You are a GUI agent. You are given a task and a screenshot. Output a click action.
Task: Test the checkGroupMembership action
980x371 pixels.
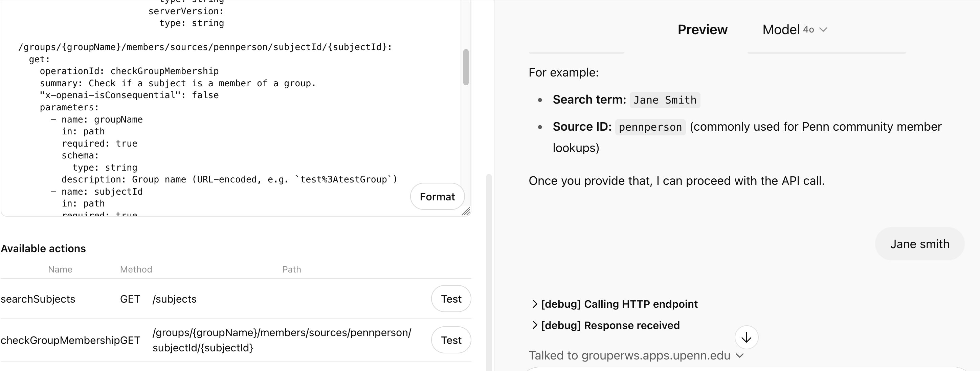451,340
